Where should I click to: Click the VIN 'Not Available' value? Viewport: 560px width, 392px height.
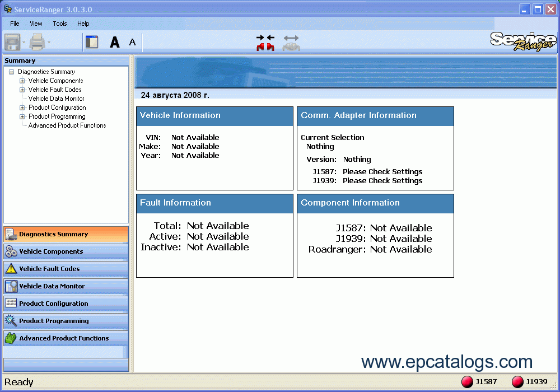(x=195, y=137)
